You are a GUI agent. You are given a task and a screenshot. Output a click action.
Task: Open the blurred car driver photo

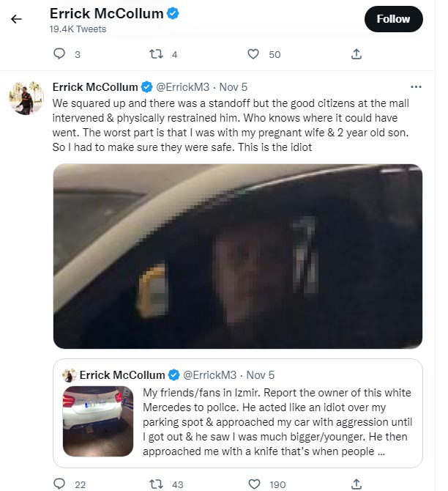(238, 256)
